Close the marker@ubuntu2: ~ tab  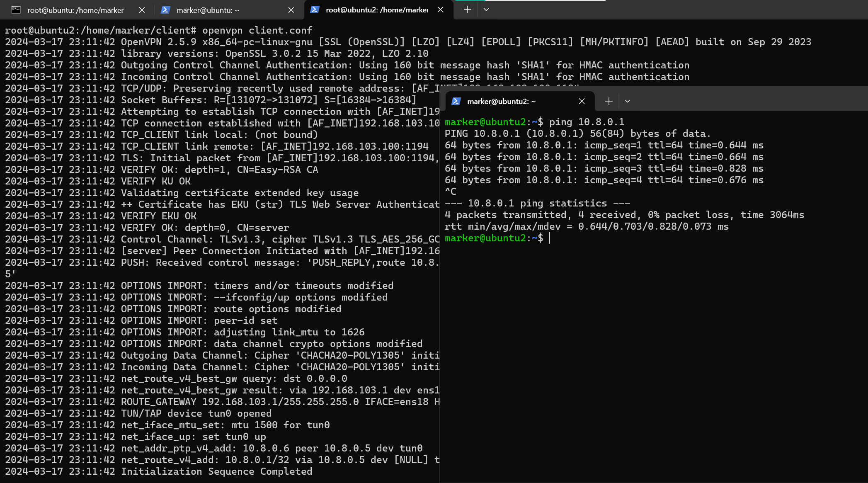click(582, 101)
